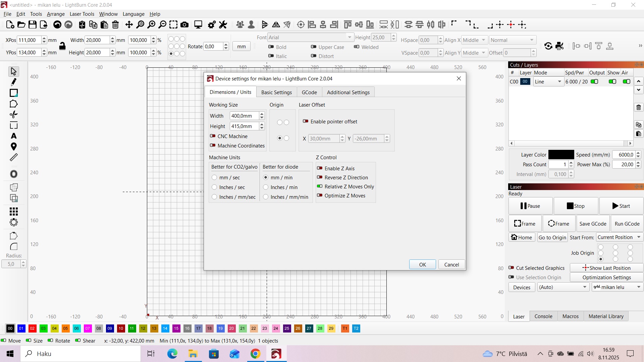Toggle the aspect ratio lock icon
The height and width of the screenshot is (362, 644).
tap(62, 46)
